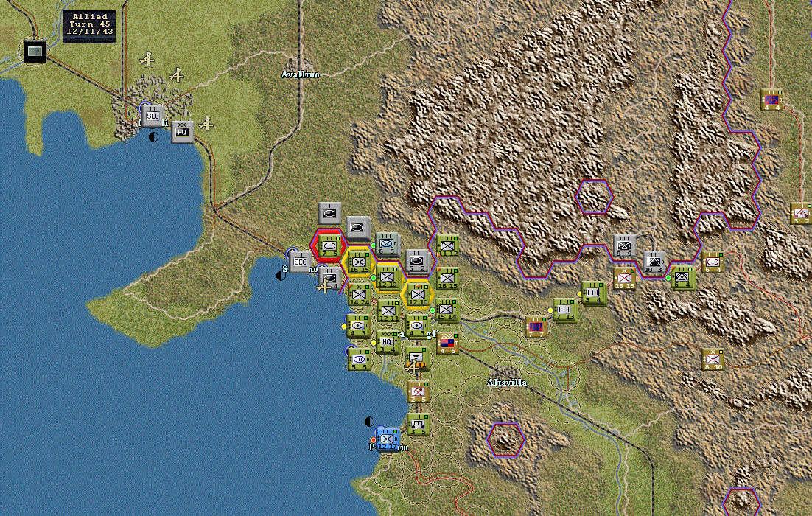
Task: Select the black unit counter near the turn panel
Action: (x=35, y=52)
